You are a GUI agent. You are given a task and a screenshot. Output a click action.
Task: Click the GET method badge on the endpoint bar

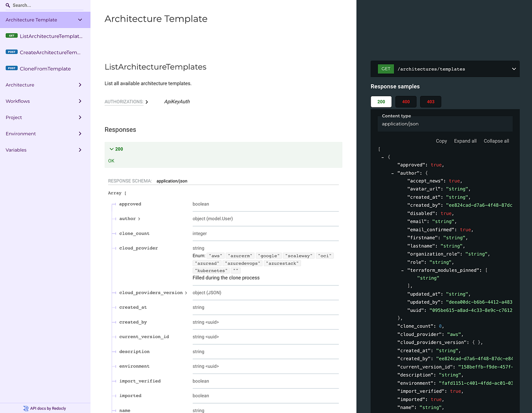point(386,69)
